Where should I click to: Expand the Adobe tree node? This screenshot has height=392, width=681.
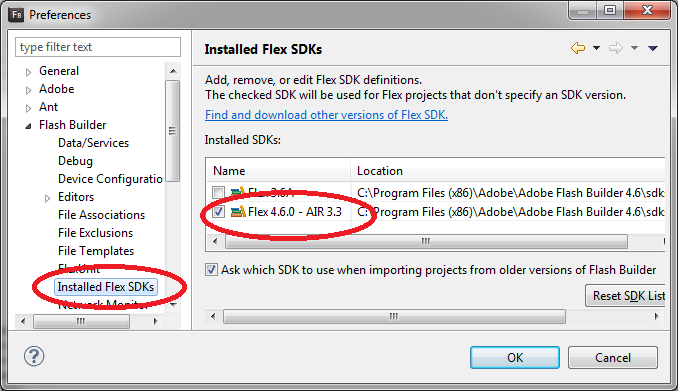[x=28, y=90]
